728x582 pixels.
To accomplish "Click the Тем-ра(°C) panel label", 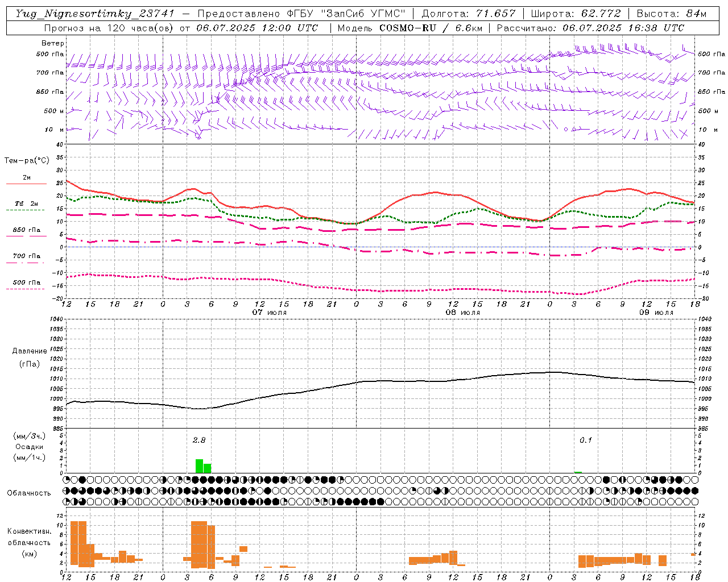I will tap(27, 161).
